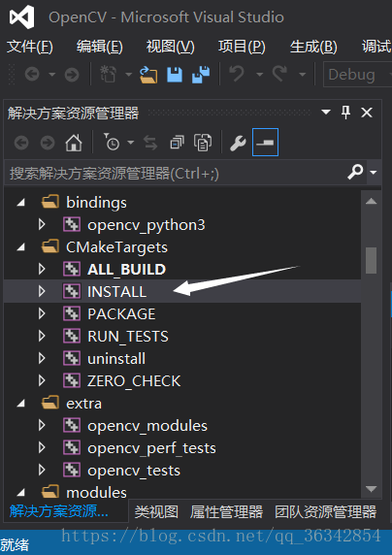The height and width of the screenshot is (555, 392).
Task: Toggle preview selected items button
Action: tap(265, 143)
